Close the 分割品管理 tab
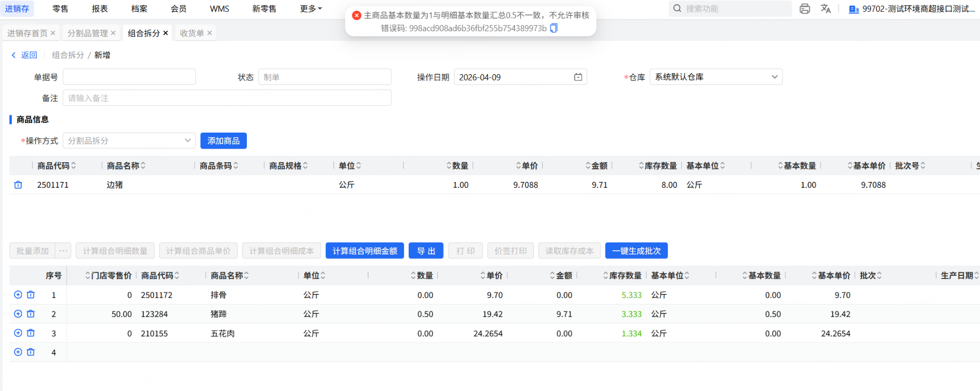Screen dimensions: 980x391 click(x=113, y=33)
